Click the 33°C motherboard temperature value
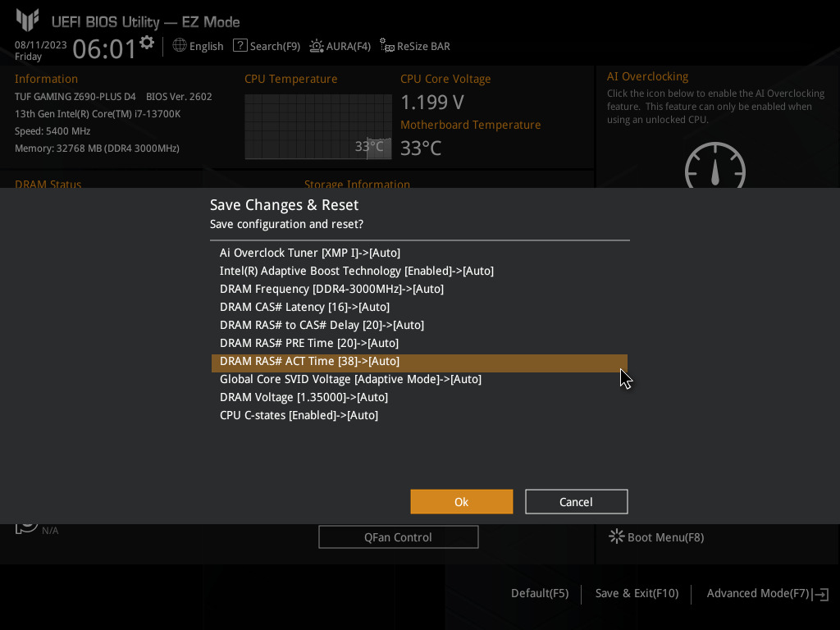Viewport: 840px width, 630px height. (x=421, y=148)
